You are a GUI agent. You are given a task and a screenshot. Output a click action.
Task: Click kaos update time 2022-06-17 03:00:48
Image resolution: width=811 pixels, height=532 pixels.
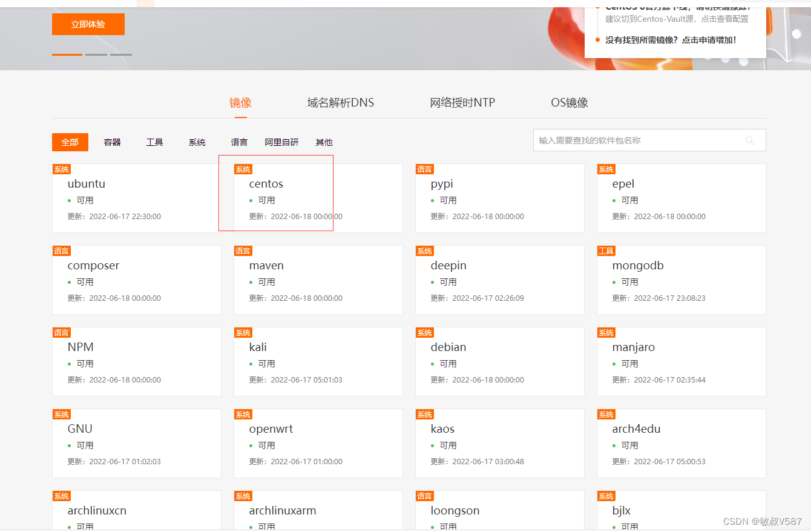(488, 462)
